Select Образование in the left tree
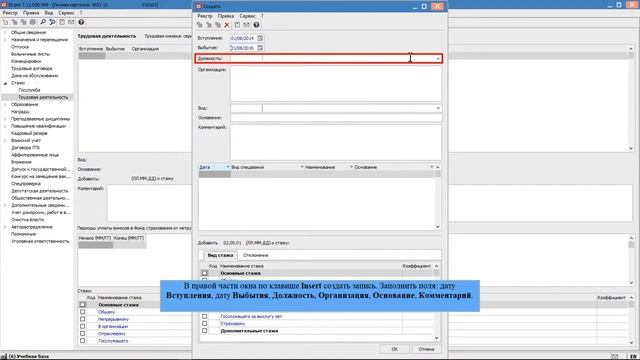 pos(24,104)
